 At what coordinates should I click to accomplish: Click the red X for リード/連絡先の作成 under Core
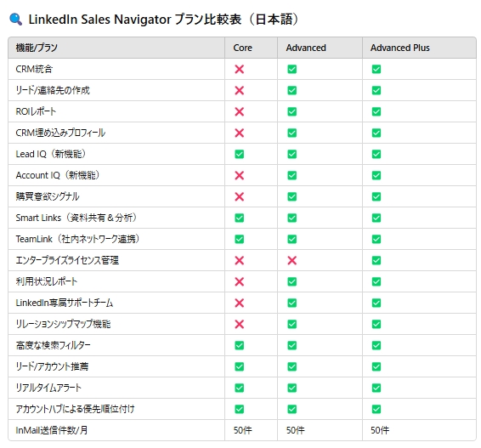[x=240, y=90]
